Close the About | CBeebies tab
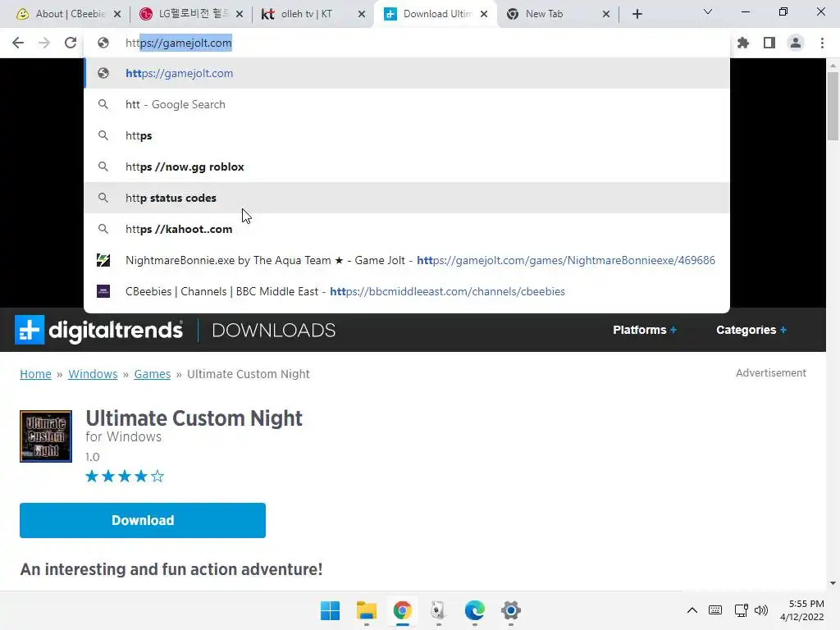 point(117,14)
